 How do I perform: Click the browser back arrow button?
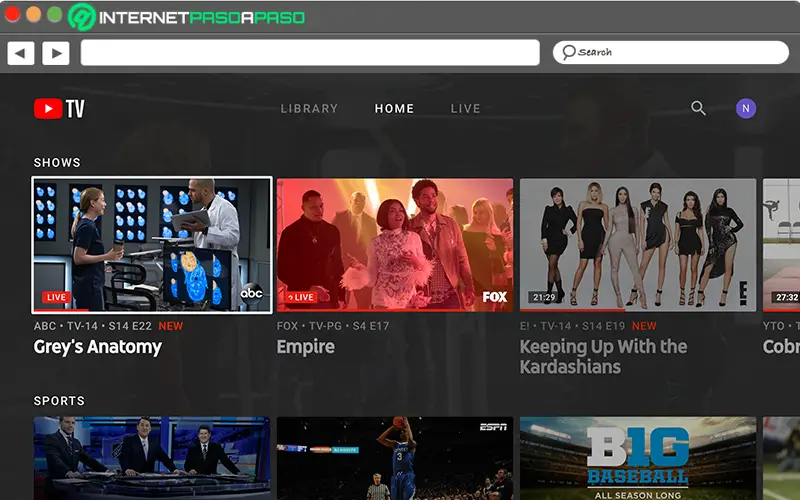coord(21,53)
